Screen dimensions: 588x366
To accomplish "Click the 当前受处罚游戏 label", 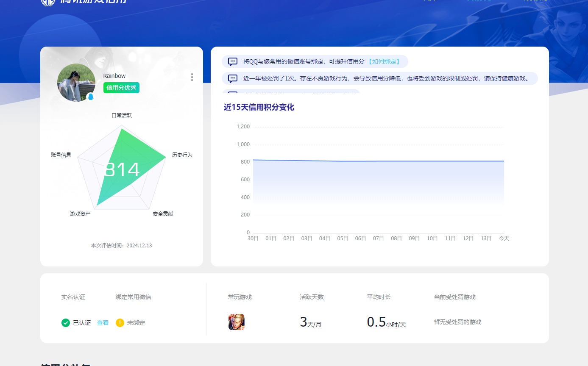I will [x=454, y=297].
